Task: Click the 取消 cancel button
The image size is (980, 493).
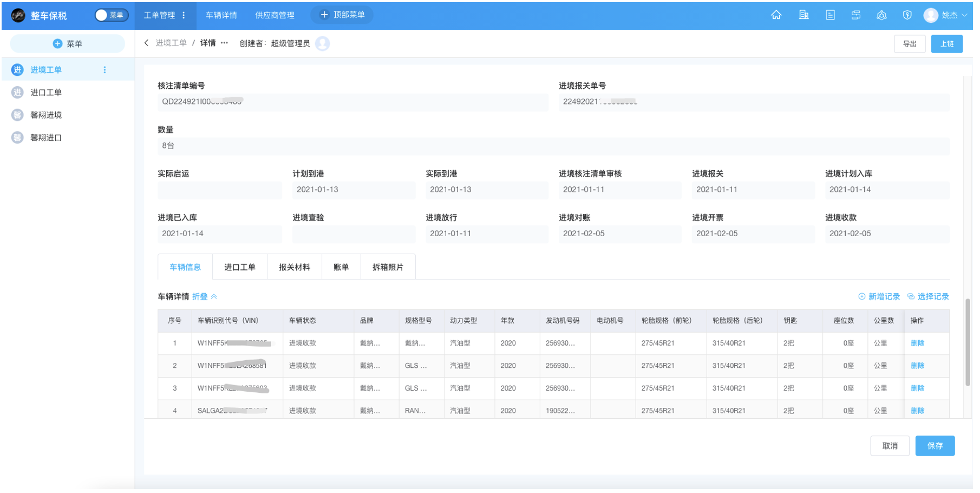Action: coord(890,446)
